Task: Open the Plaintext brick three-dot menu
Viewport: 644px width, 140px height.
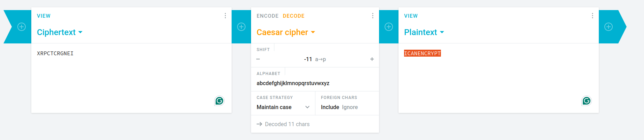Action: coord(593,16)
